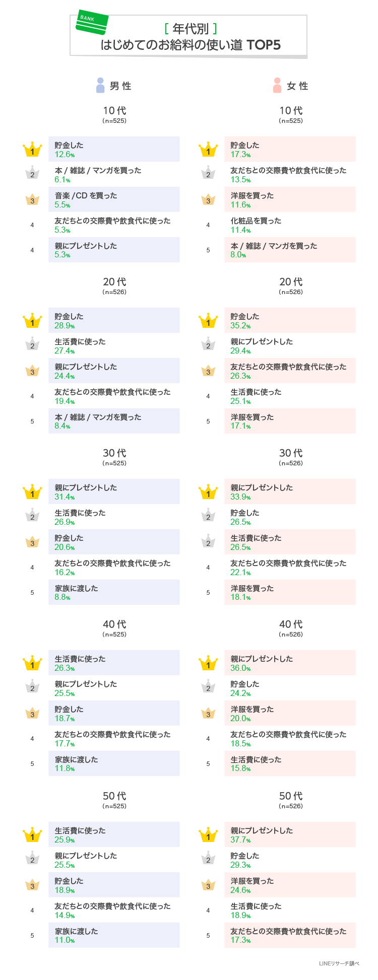The height and width of the screenshot is (980, 378).
Task: Select the 友だちとの交際費や飲食代に使った 17.3% row
Action: 290,935
